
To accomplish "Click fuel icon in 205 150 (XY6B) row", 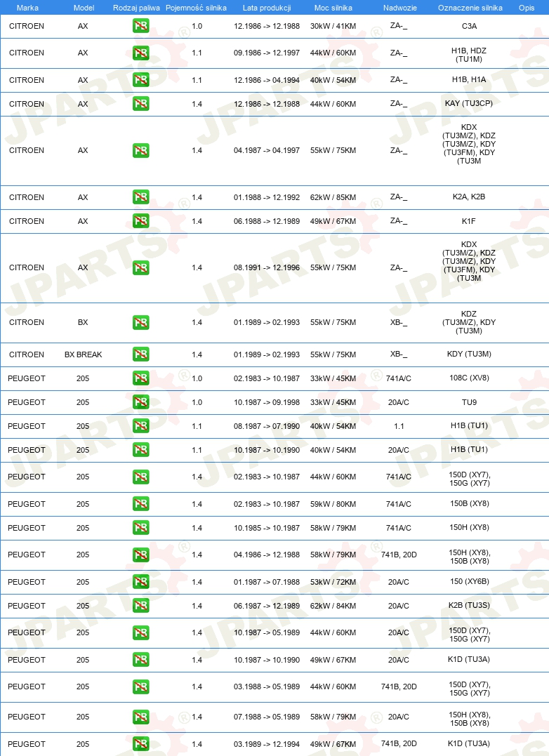I will click(x=140, y=582).
